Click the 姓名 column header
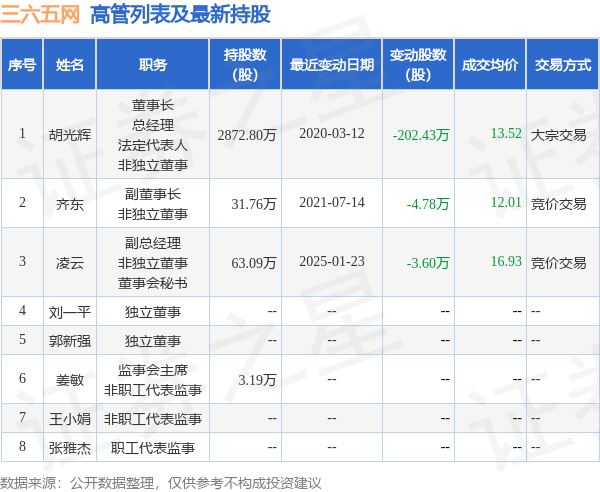This screenshot has height=492, width=600. 69,64
